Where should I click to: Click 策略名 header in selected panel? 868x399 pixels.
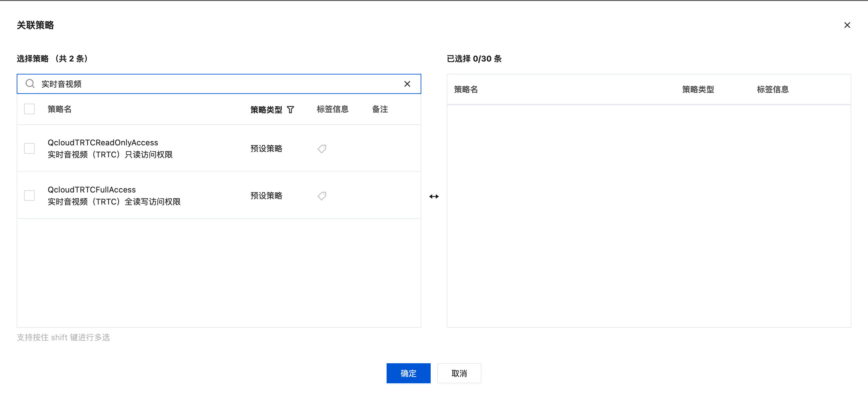(x=466, y=89)
